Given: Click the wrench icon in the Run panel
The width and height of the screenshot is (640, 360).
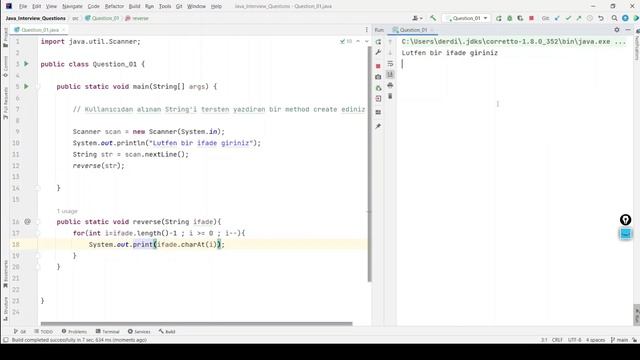Looking at the screenshot, I should pyautogui.click(x=378, y=52).
